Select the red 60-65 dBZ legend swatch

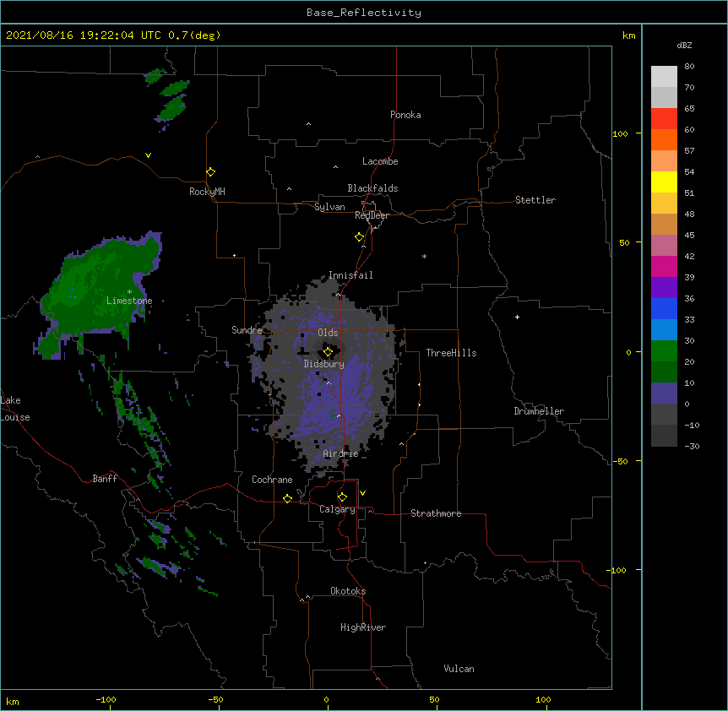pyautogui.click(x=664, y=119)
